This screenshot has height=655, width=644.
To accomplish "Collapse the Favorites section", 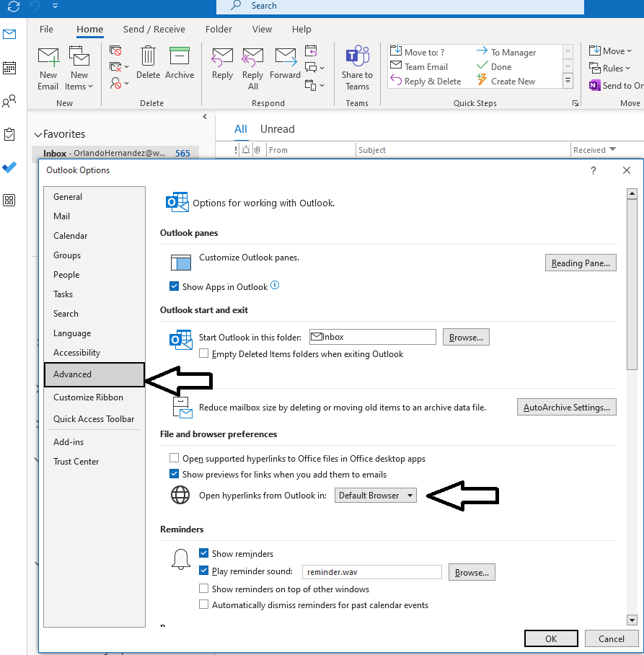I will (38, 133).
